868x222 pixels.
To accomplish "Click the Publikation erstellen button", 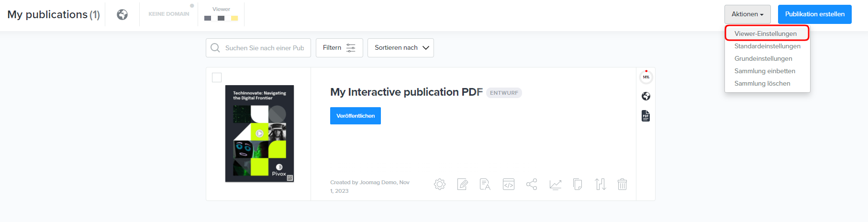I will tap(814, 14).
